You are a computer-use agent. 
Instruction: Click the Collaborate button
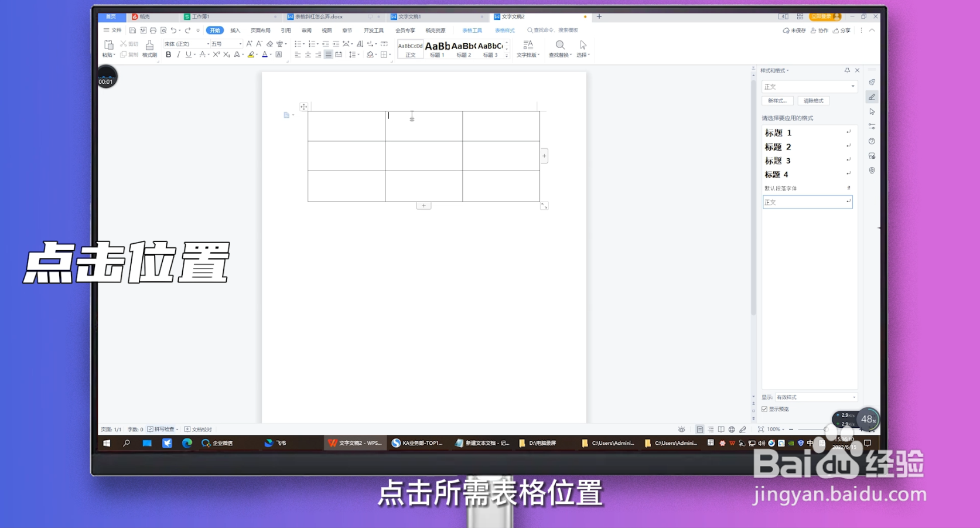tap(819, 30)
